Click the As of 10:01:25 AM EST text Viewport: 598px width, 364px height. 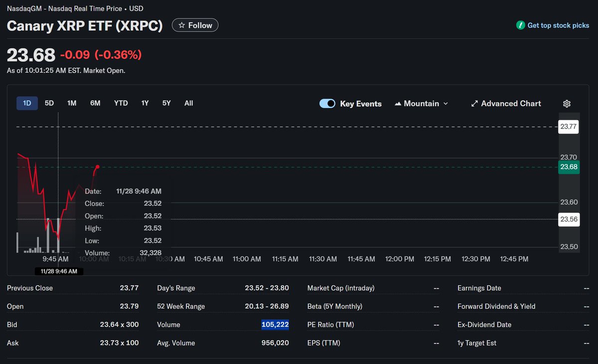tap(66, 71)
